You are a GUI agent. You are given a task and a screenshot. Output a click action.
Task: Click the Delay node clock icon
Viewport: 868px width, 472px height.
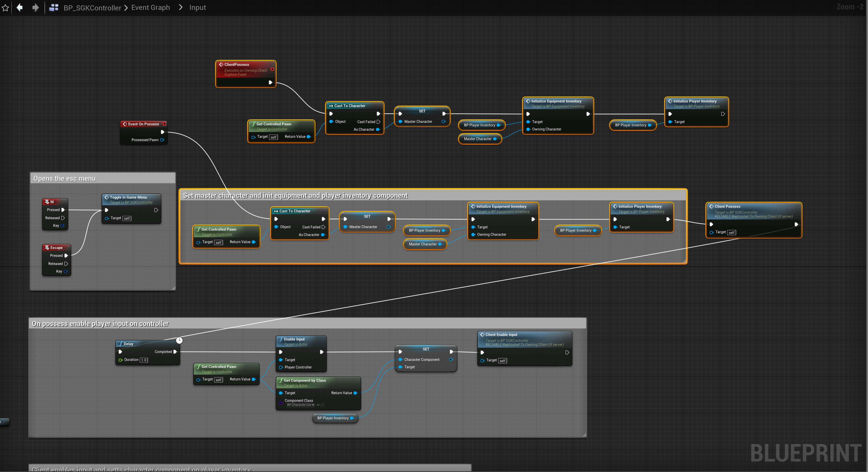tap(179, 340)
